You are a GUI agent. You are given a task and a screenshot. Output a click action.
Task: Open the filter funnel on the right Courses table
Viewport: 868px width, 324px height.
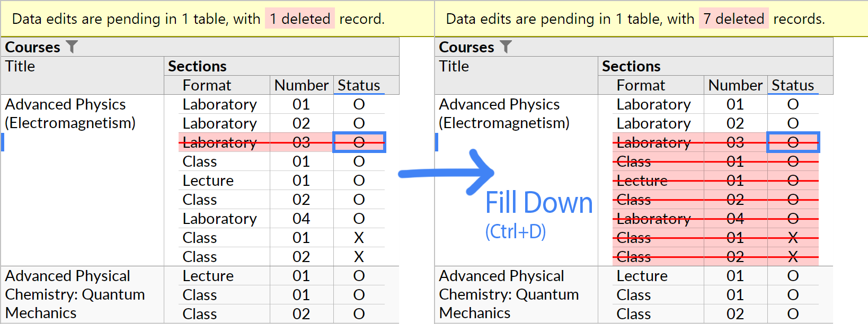pyautogui.click(x=507, y=47)
